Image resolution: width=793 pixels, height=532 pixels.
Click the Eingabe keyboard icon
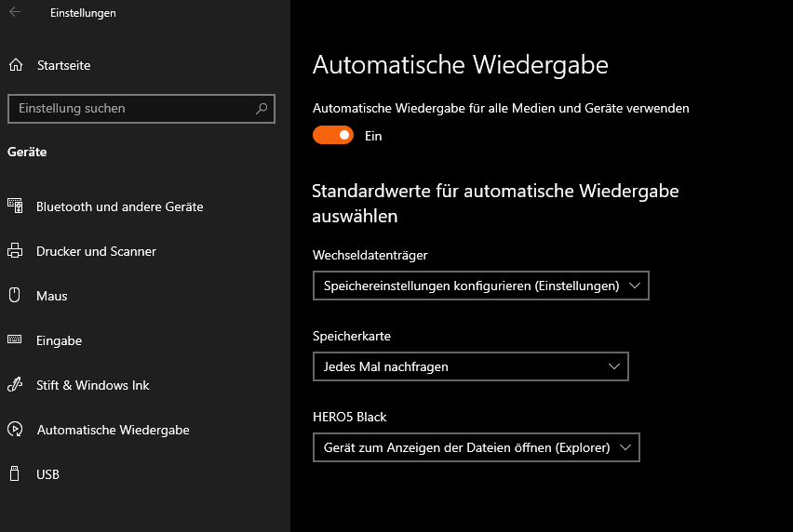coord(15,340)
